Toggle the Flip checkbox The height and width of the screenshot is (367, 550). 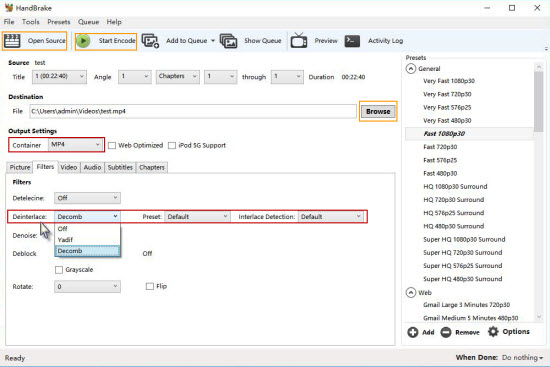tap(150, 286)
